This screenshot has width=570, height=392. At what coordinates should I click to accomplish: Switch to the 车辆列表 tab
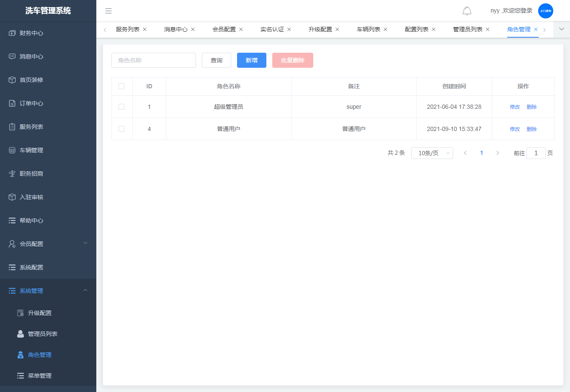point(368,29)
